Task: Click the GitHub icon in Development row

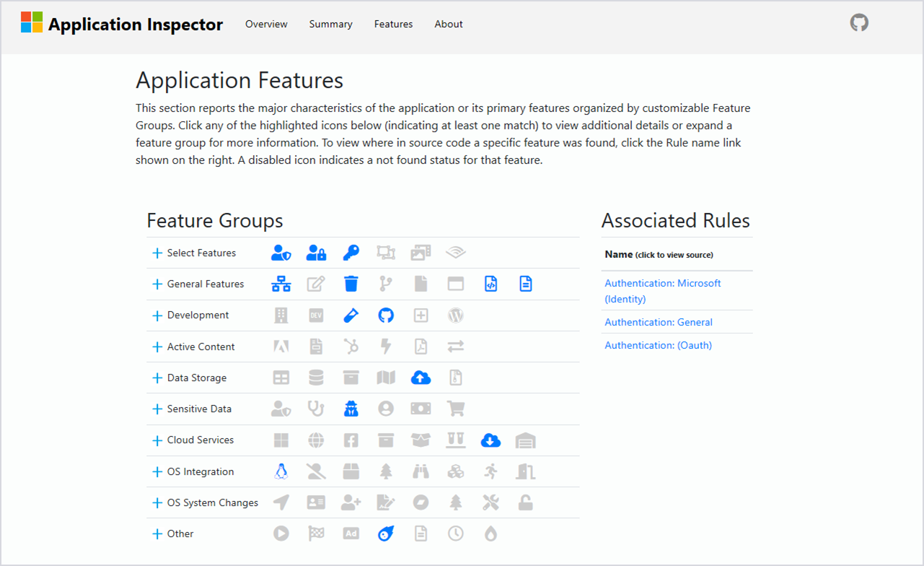Action: pyautogui.click(x=386, y=315)
